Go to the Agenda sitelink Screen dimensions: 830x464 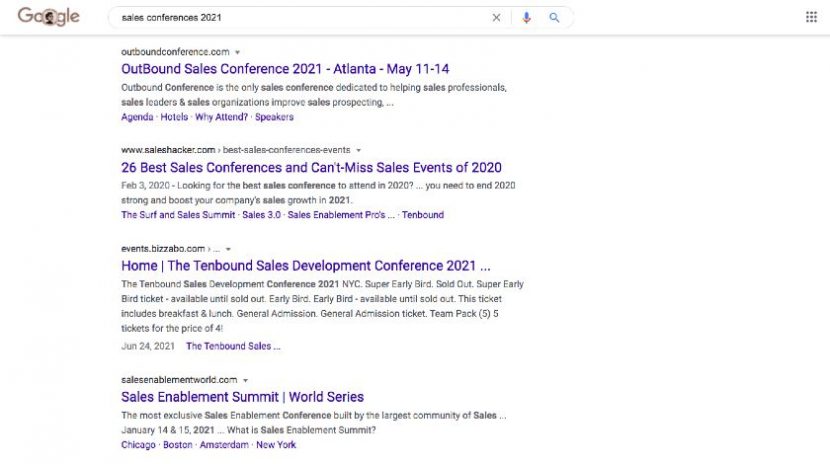tap(137, 117)
